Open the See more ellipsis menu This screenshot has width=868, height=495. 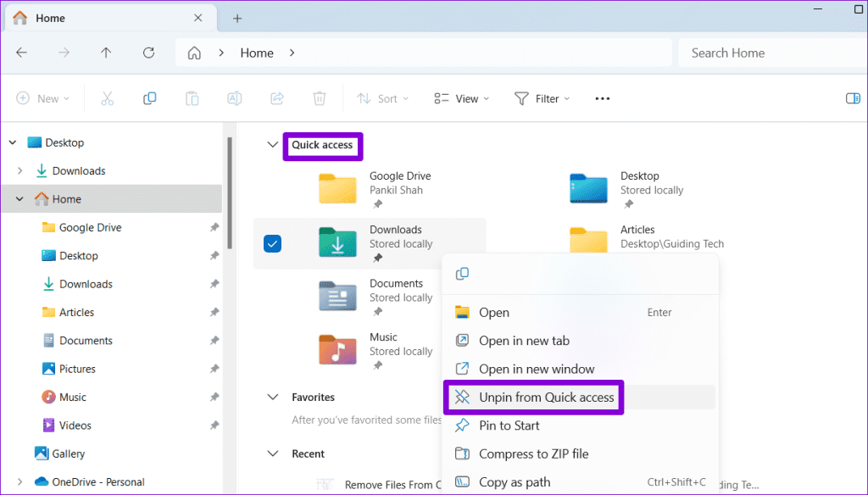tap(602, 98)
